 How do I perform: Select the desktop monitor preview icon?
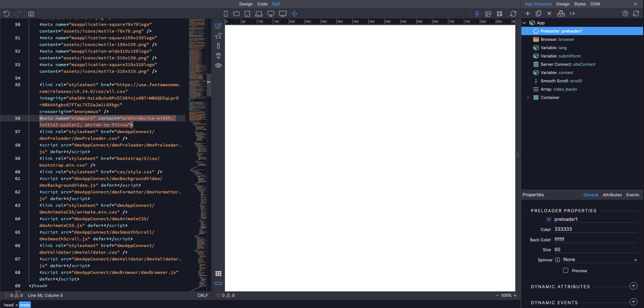coord(271,14)
